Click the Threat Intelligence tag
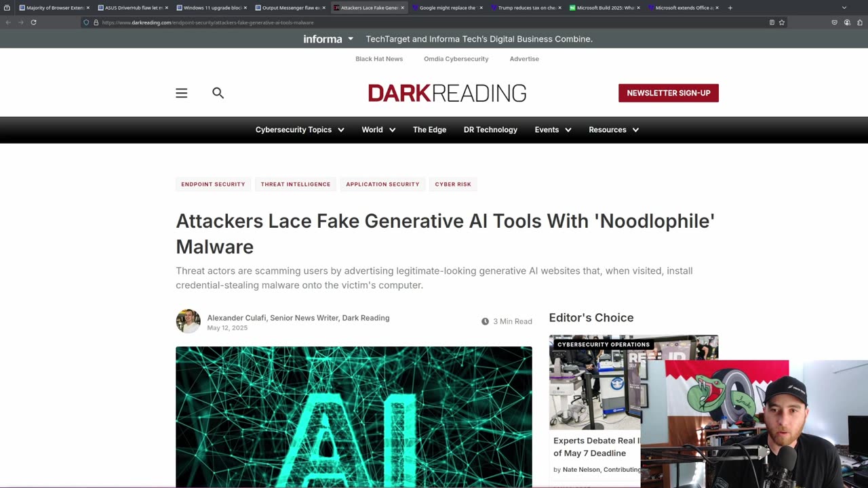 (x=296, y=184)
